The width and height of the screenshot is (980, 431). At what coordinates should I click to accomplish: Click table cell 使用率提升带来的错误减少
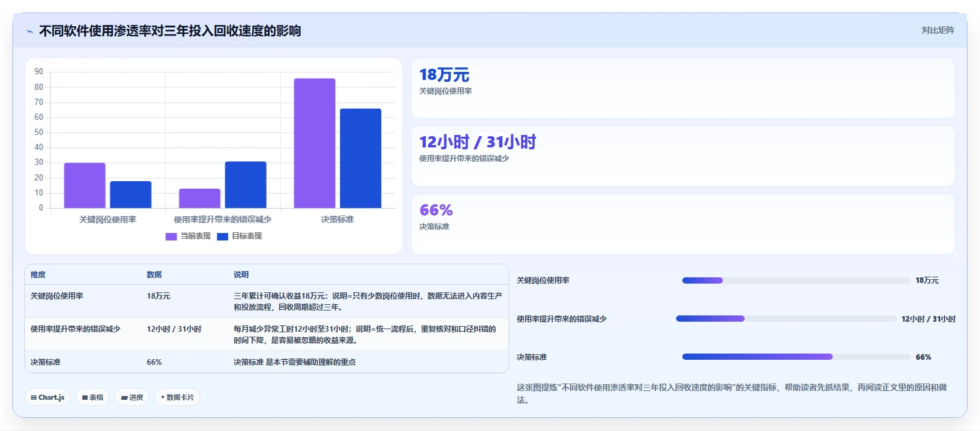pyautogui.click(x=76, y=329)
